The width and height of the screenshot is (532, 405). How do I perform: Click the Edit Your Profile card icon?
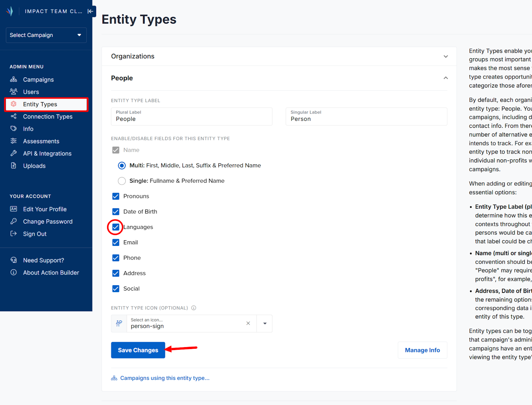pyautogui.click(x=14, y=209)
